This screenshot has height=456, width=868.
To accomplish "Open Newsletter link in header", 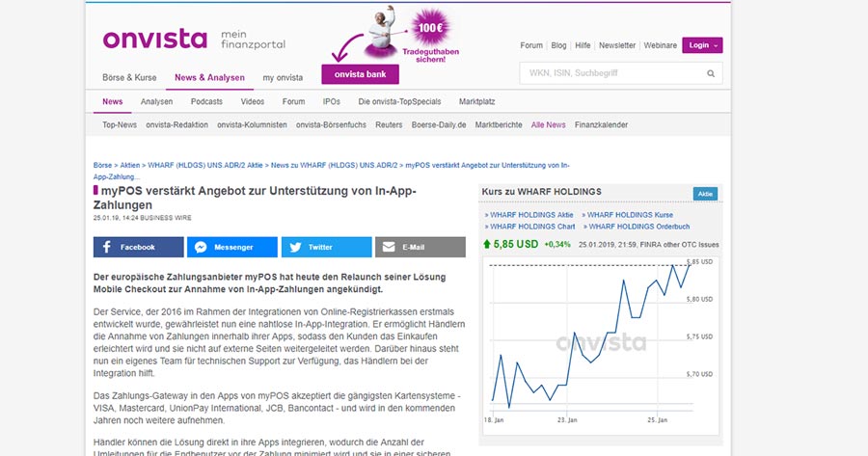I will coord(617,45).
